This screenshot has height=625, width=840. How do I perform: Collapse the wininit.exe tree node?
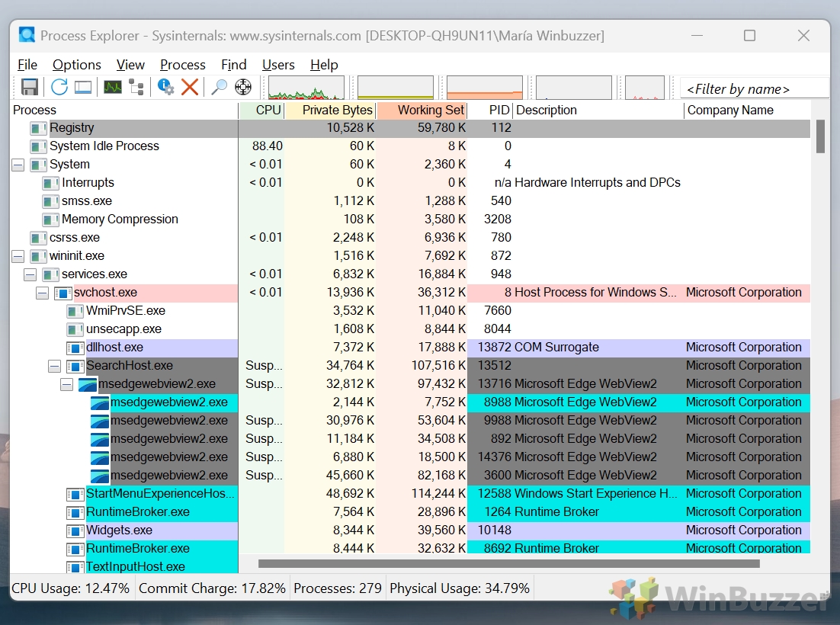coord(18,256)
